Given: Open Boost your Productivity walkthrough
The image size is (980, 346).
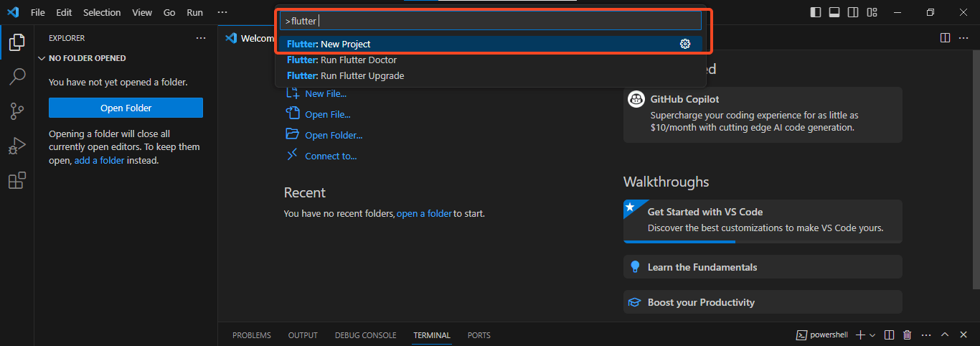Looking at the screenshot, I should [763, 302].
